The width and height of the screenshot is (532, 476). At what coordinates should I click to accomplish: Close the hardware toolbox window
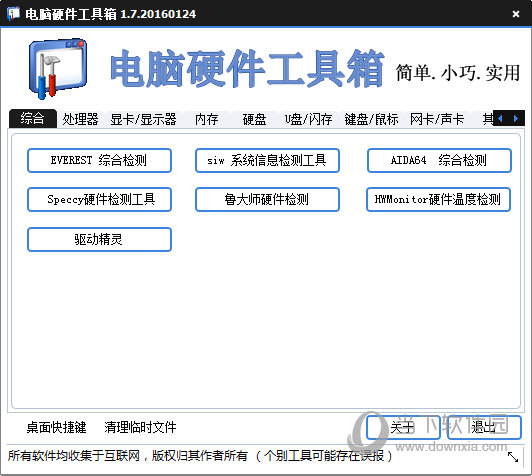click(x=516, y=14)
